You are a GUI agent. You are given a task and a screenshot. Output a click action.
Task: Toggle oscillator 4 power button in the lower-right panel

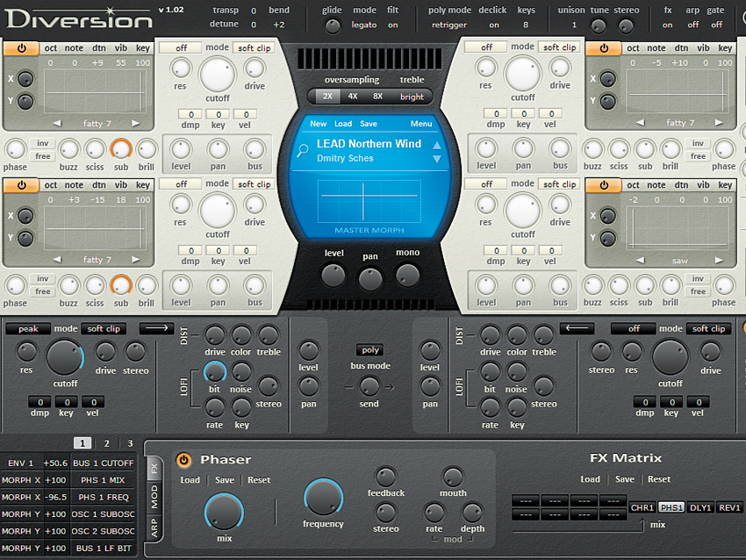tap(604, 185)
